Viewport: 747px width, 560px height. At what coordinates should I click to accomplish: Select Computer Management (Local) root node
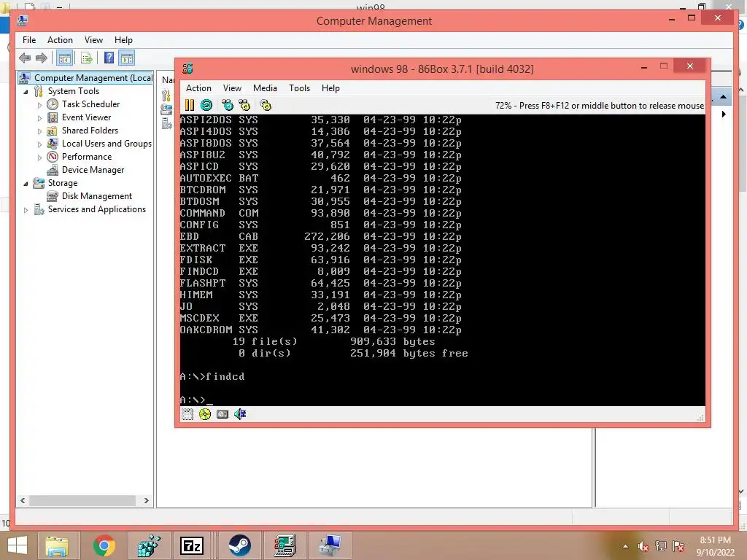[x=86, y=77]
